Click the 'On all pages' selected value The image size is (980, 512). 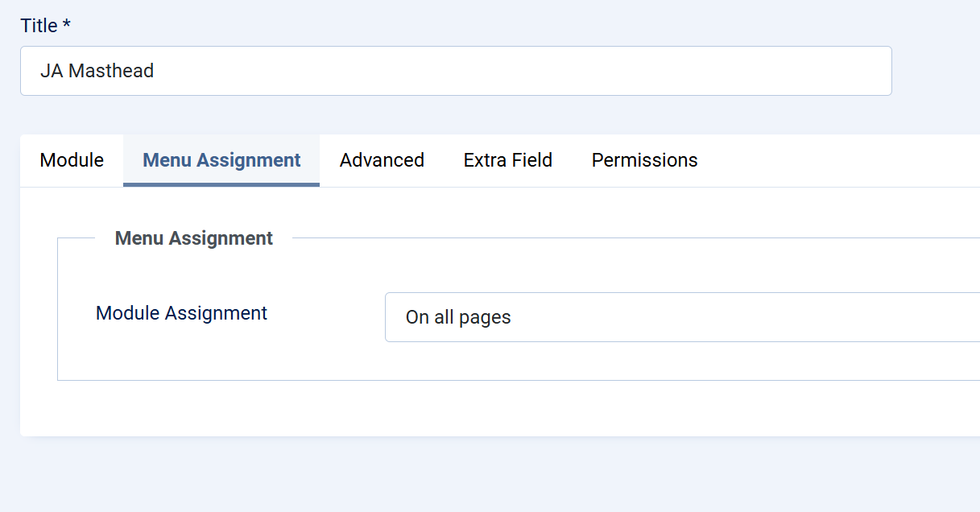(x=458, y=317)
